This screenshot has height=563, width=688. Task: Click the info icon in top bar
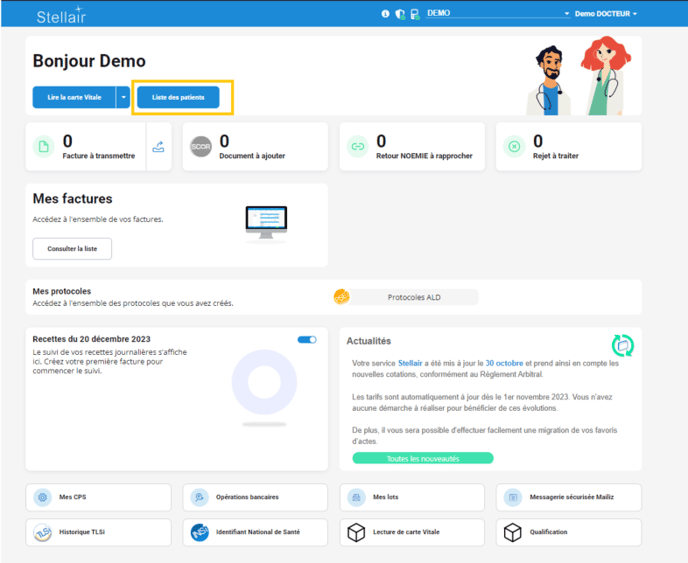click(385, 14)
